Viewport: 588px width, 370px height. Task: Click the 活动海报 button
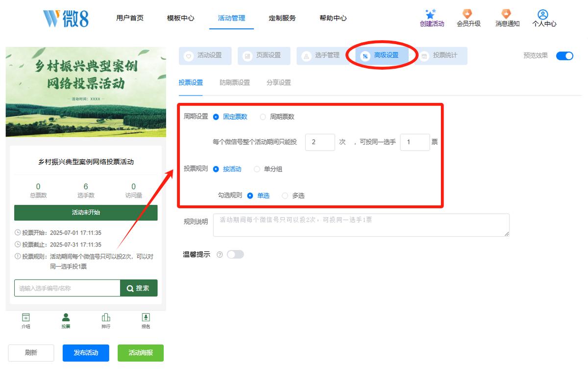tap(141, 353)
